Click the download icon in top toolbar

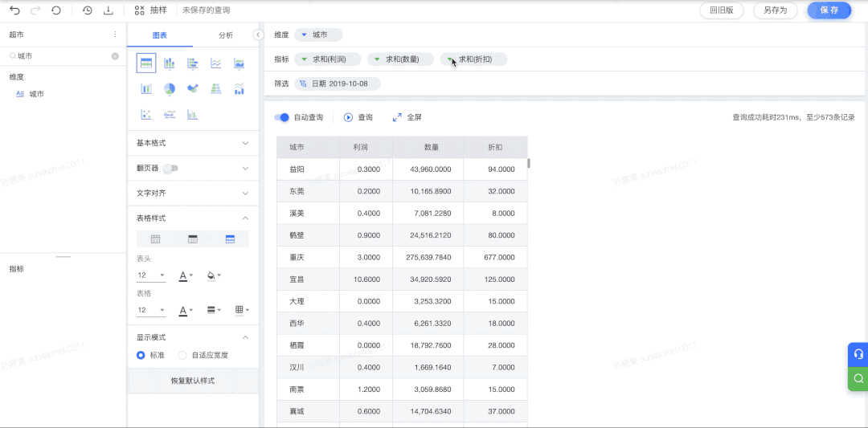tap(108, 10)
